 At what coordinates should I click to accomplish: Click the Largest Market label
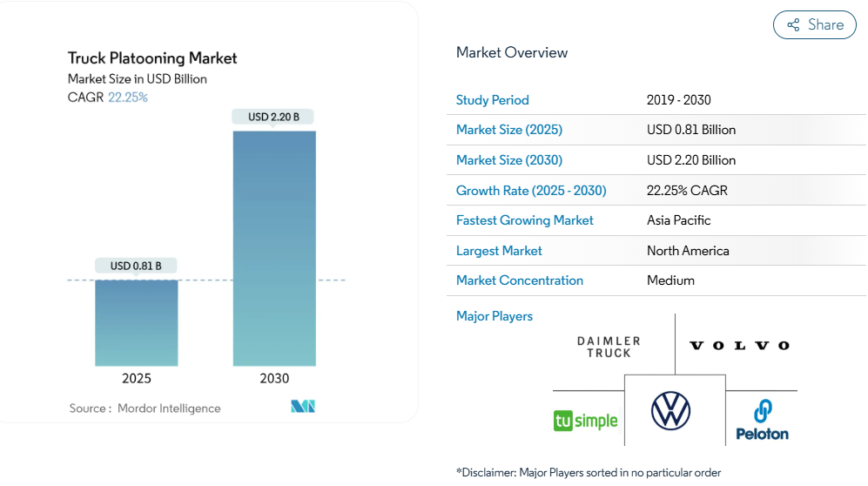499,251
